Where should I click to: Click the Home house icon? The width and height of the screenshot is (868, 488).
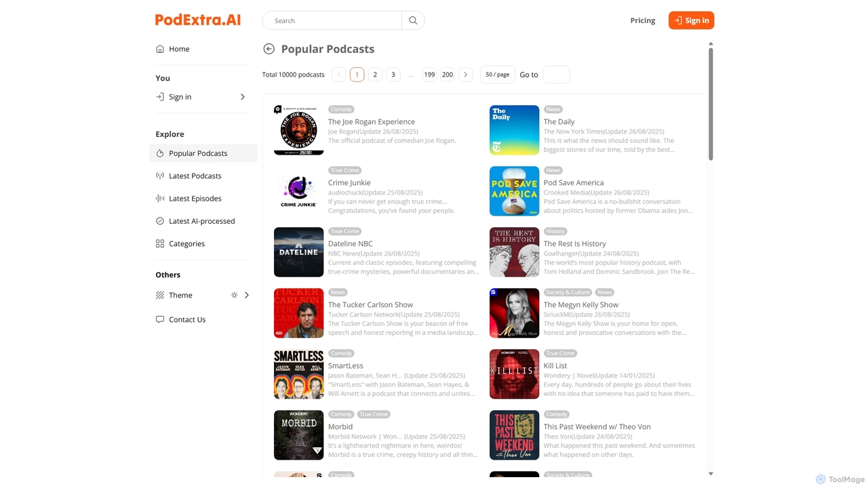coord(160,49)
